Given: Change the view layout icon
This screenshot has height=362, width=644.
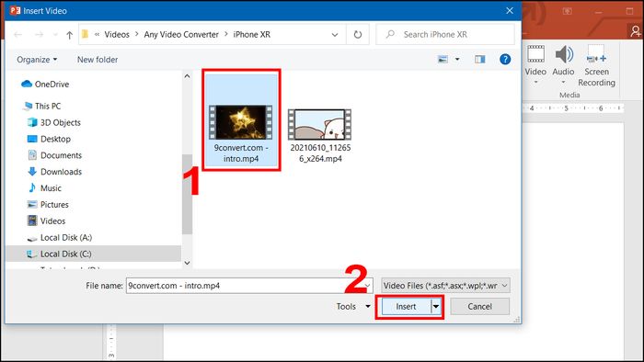Looking at the screenshot, I should point(443,60).
